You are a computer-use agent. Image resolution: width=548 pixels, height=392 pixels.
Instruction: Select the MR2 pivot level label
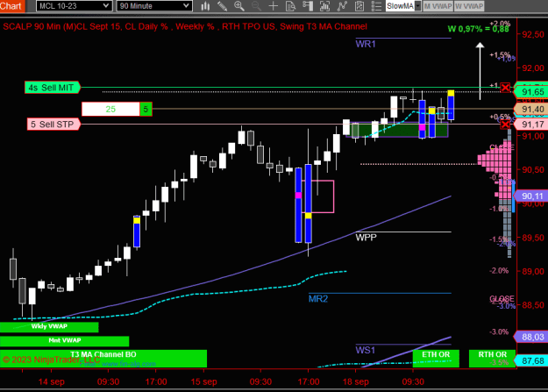[318, 299]
